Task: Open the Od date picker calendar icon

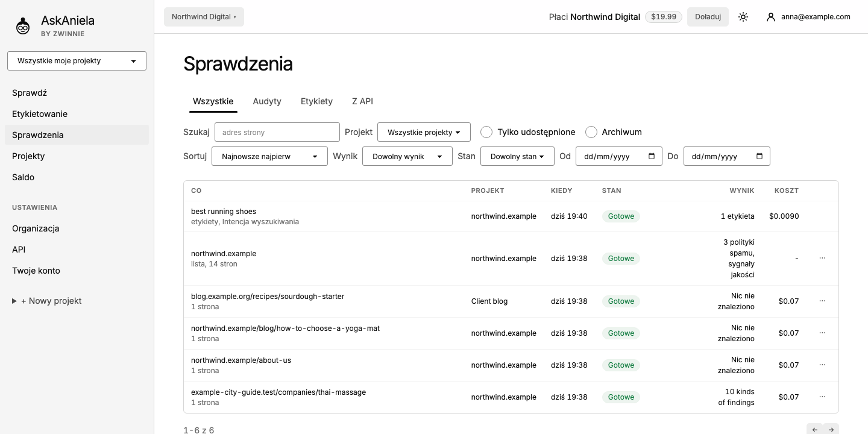Action: click(x=652, y=156)
